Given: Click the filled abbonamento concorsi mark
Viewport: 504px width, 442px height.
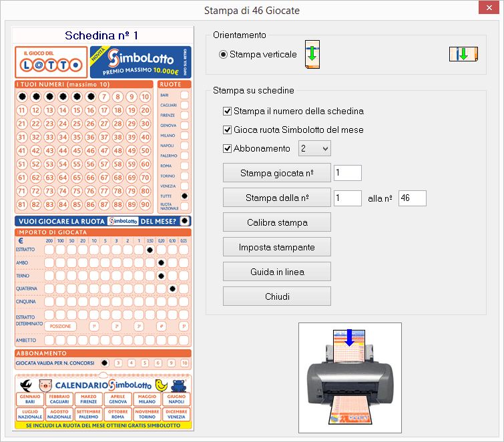Looking at the screenshot, I should pyautogui.click(x=104, y=363).
